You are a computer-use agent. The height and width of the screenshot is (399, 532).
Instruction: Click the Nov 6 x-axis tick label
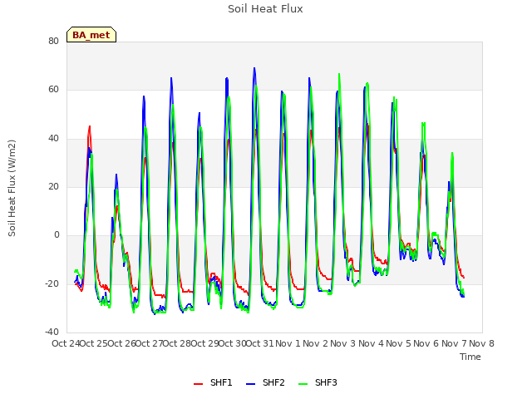coord(426,343)
